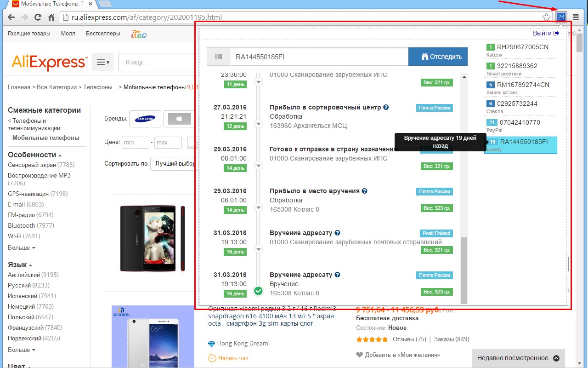588x368 pixels.
Task: Click heart icon to add to wishlist
Action: (x=360, y=355)
